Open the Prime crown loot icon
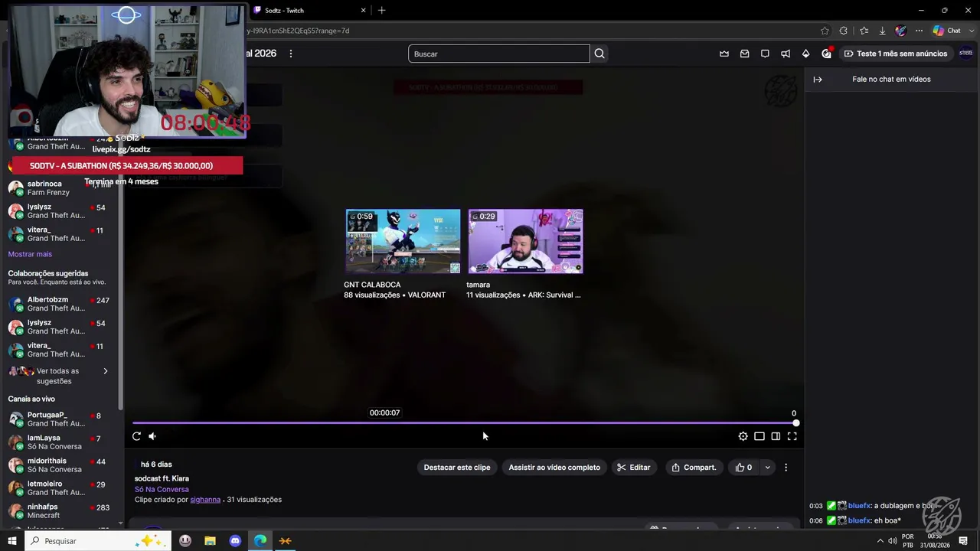This screenshot has height=551, width=980. click(x=724, y=54)
